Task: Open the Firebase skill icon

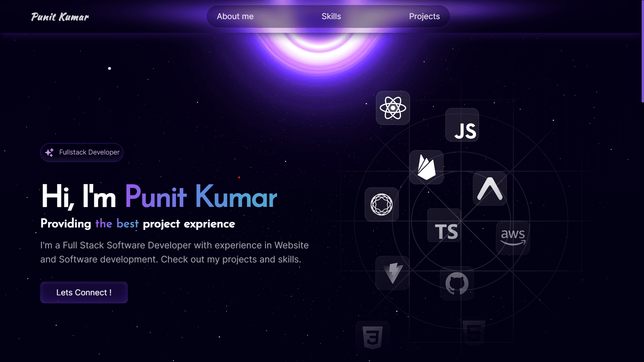Action: pyautogui.click(x=426, y=167)
